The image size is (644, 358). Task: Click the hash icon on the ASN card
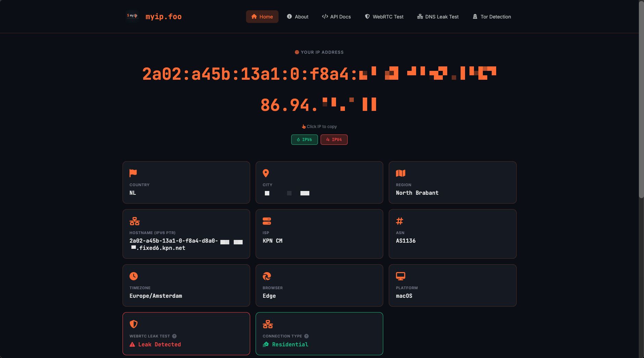(400, 221)
